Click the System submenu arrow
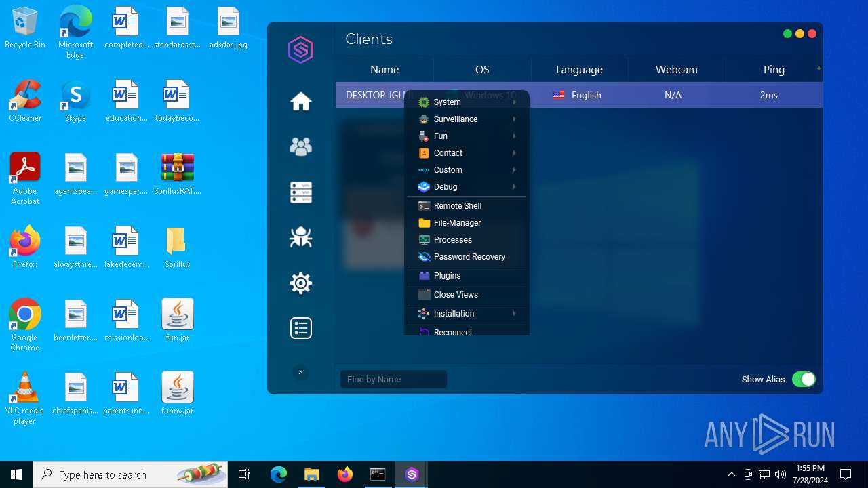 click(x=515, y=102)
